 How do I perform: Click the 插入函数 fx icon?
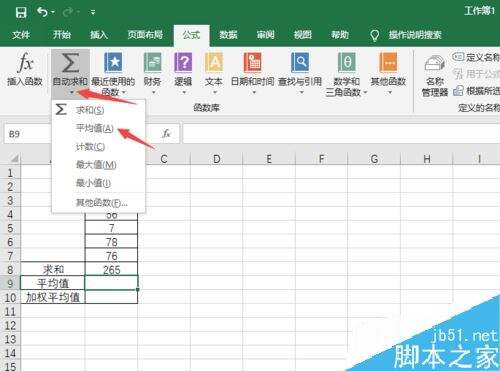point(25,62)
